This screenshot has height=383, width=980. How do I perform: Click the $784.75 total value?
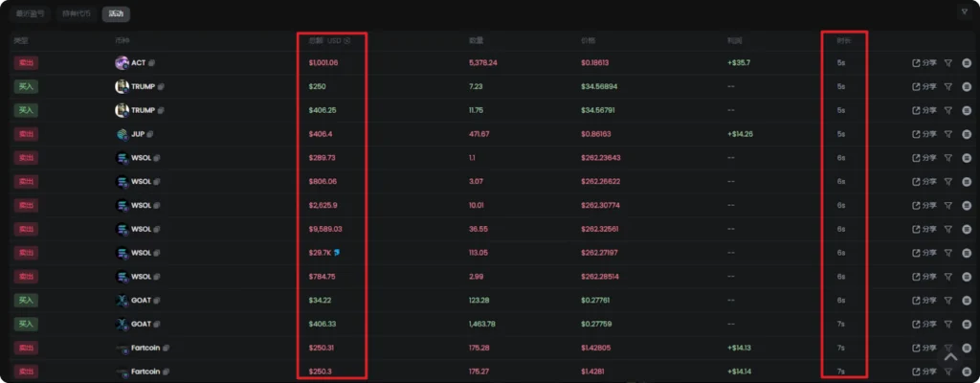322,278
